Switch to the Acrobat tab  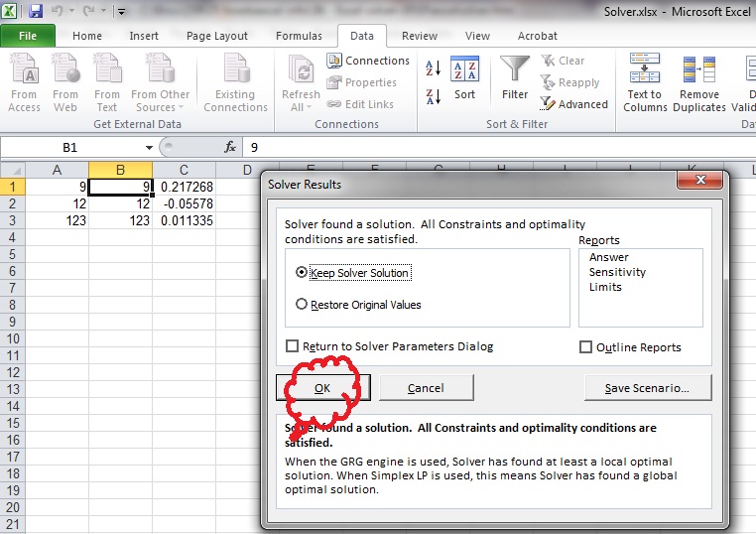coord(538,36)
